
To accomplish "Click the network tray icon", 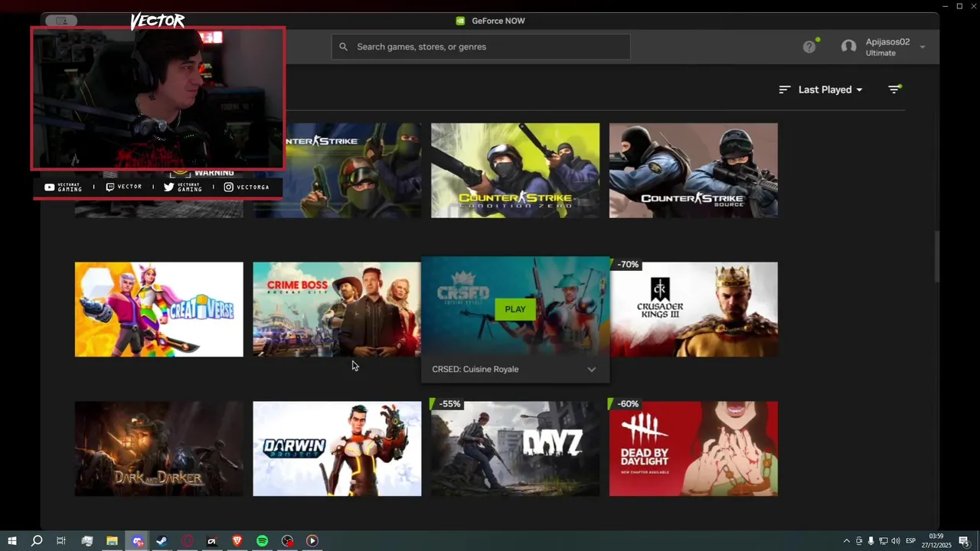I will (883, 541).
